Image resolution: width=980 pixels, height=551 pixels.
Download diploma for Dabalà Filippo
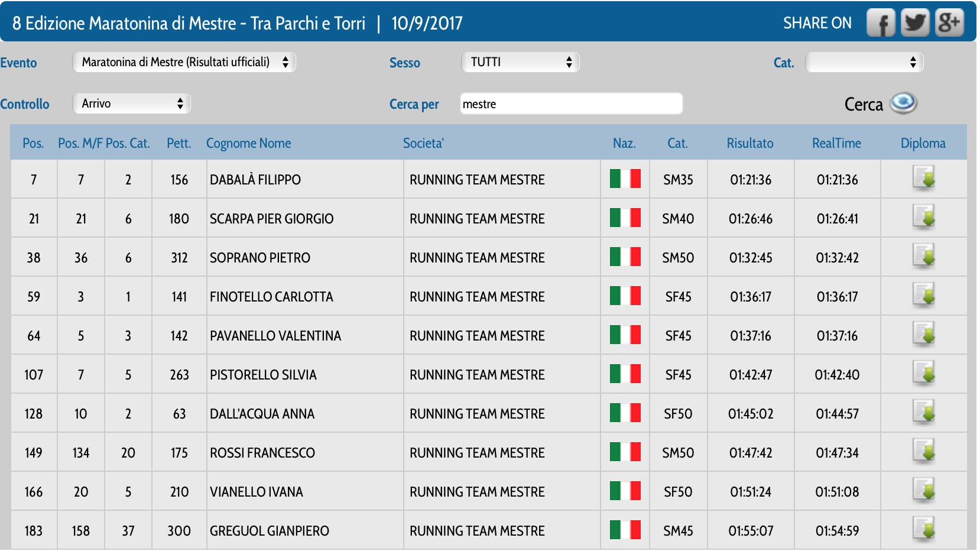pyautogui.click(x=923, y=178)
